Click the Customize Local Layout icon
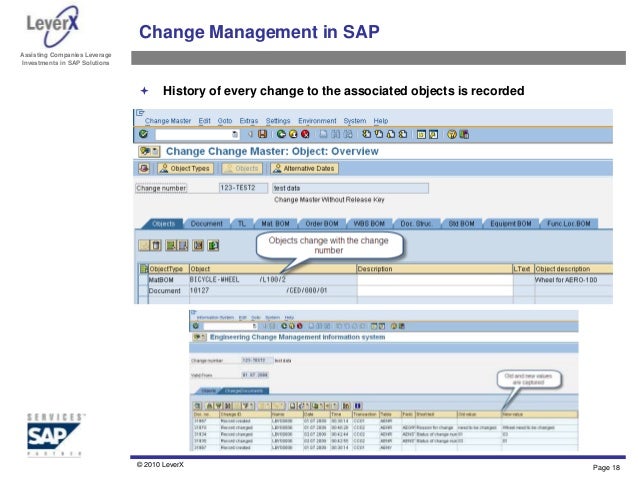The image size is (638, 479). point(464,134)
